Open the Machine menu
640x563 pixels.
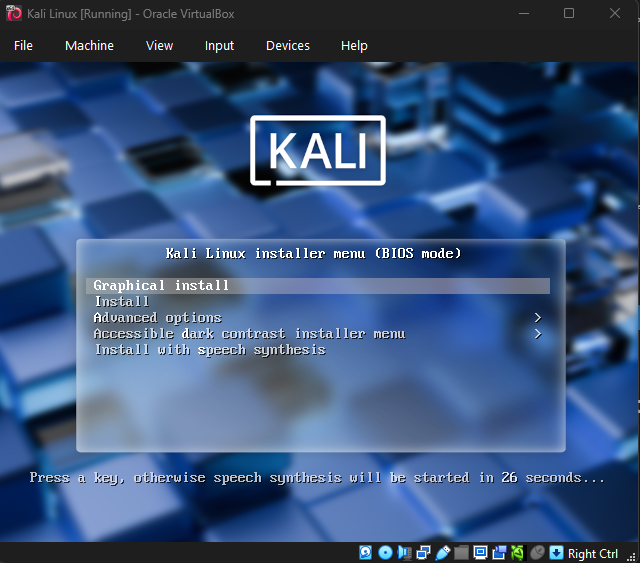coord(89,45)
